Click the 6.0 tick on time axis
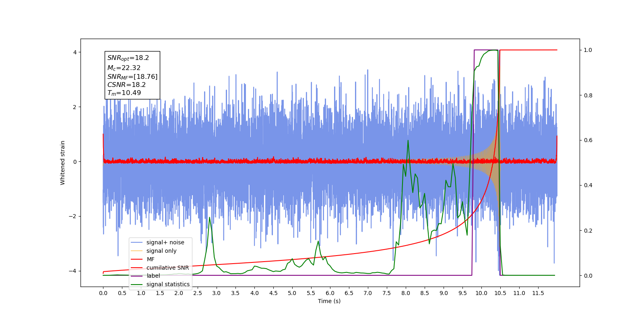 coord(330,293)
